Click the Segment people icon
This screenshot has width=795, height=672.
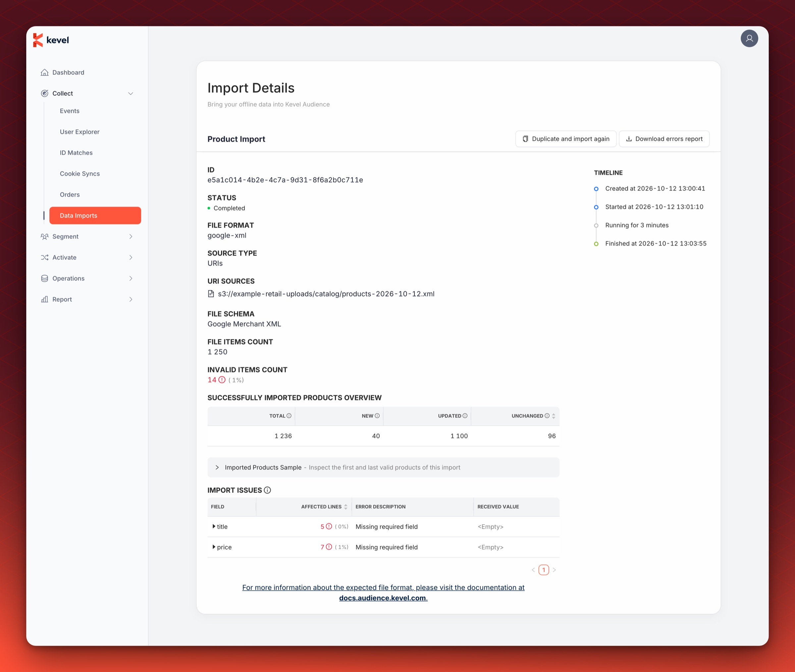point(45,237)
